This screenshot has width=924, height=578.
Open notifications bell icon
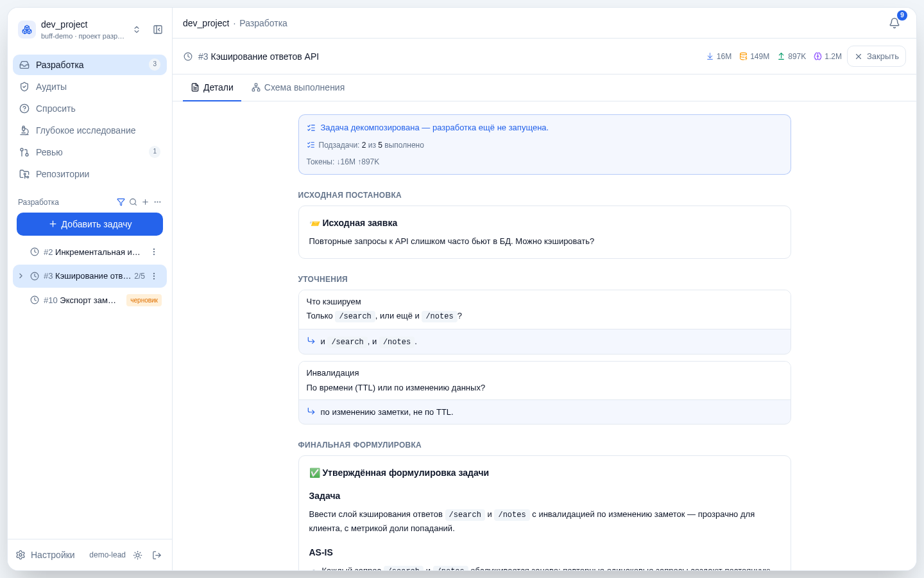[894, 23]
